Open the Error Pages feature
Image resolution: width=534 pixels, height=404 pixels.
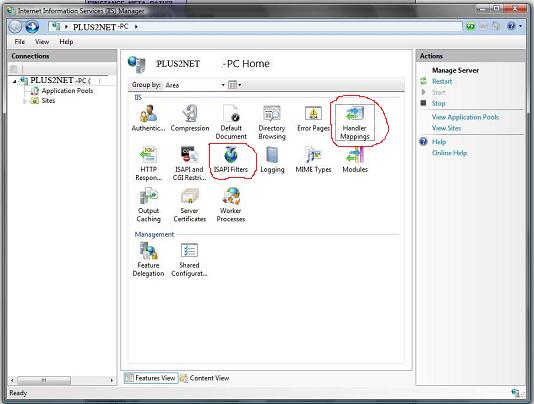point(313,118)
